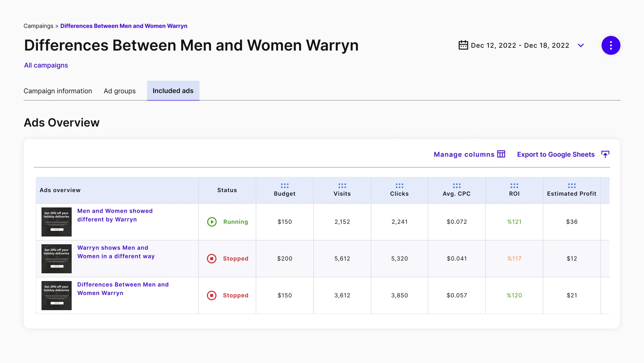Click the Clicks column header label
The width and height of the screenshot is (644, 363).
click(399, 194)
